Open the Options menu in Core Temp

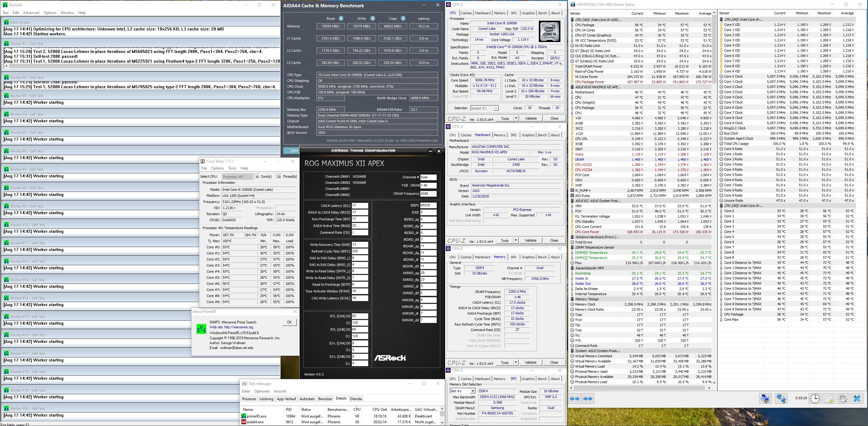(217, 168)
